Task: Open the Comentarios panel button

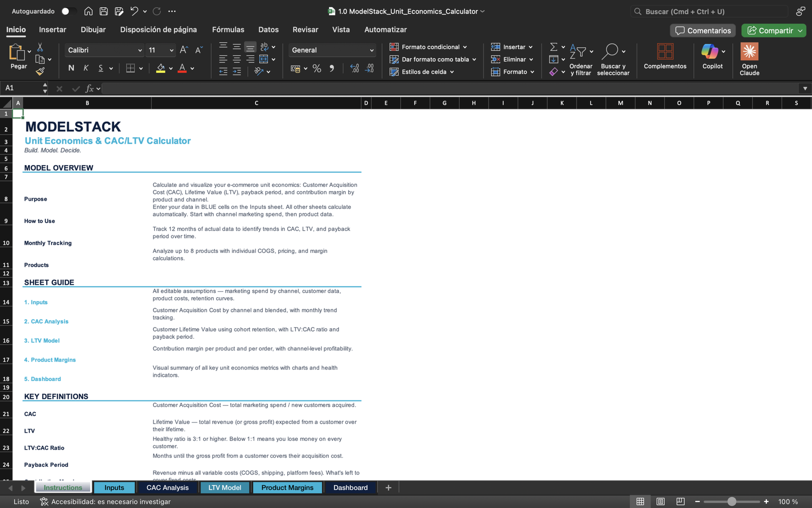Action: point(703,30)
